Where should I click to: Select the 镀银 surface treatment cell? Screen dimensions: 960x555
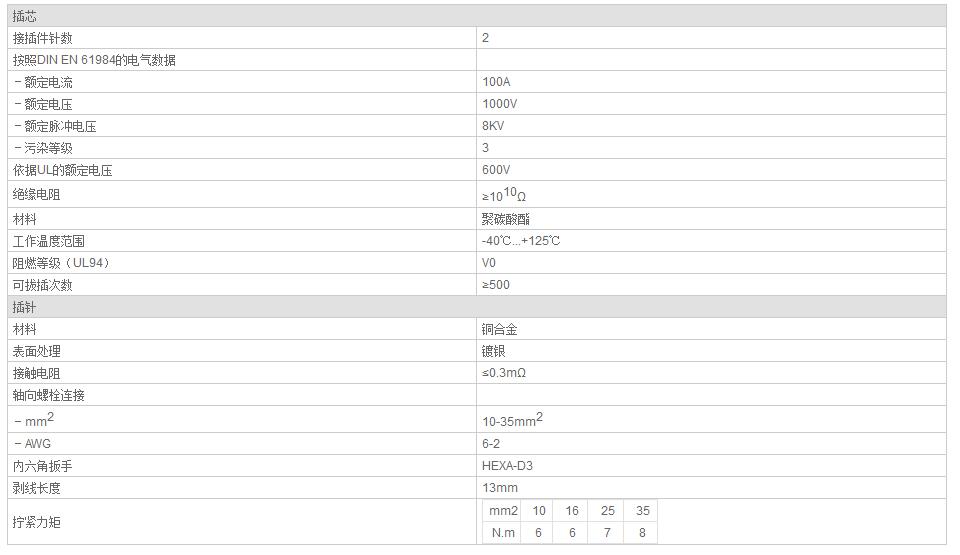(711, 351)
